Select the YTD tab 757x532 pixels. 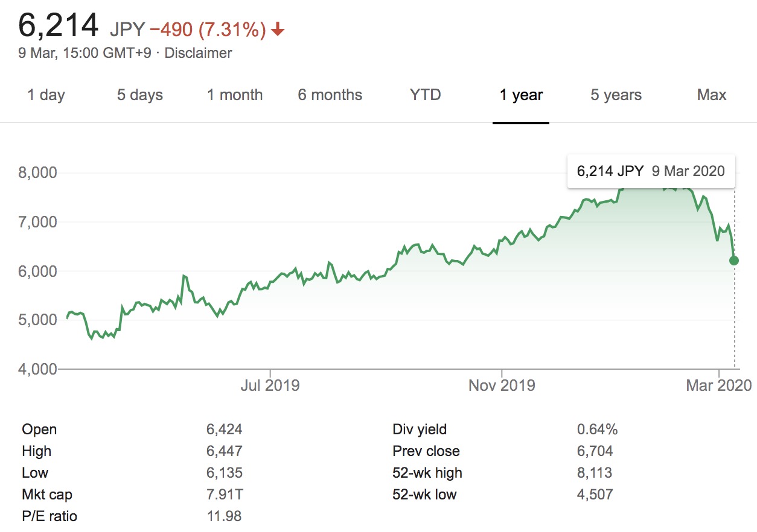[425, 95]
